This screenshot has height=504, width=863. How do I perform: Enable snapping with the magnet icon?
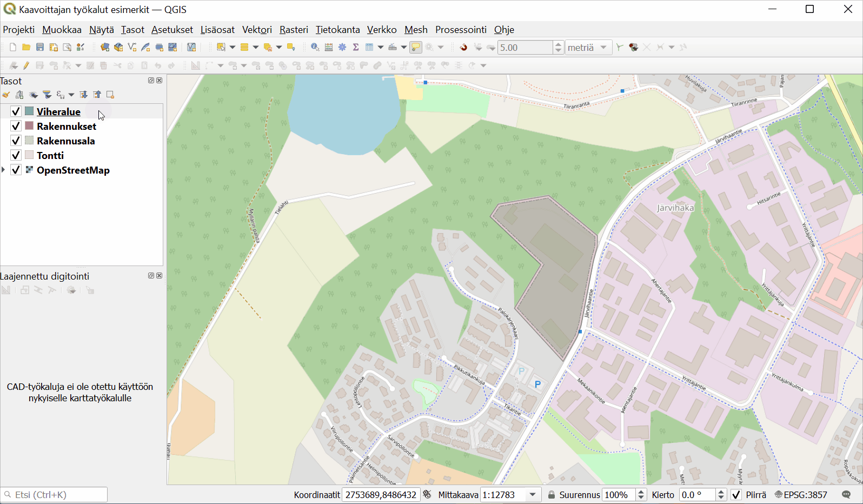(463, 48)
